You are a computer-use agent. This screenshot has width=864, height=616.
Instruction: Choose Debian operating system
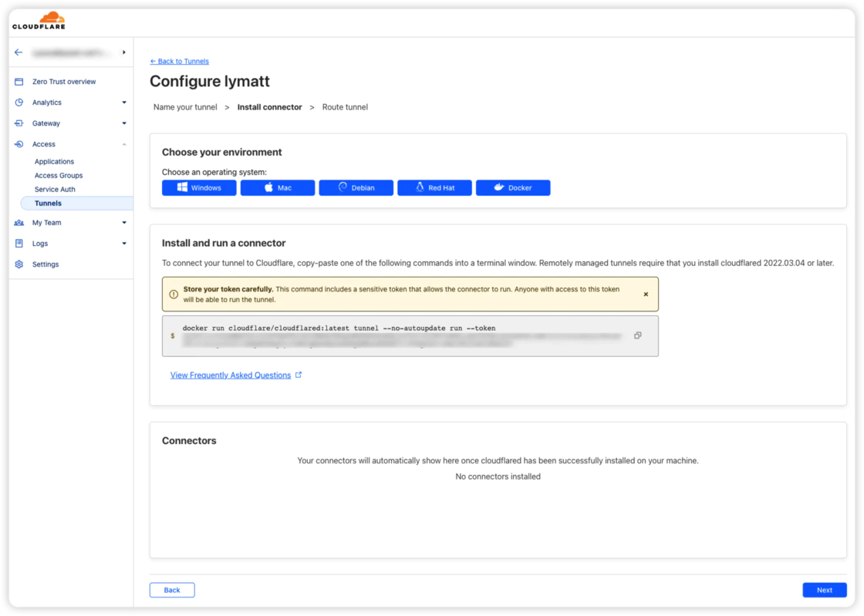[356, 187]
